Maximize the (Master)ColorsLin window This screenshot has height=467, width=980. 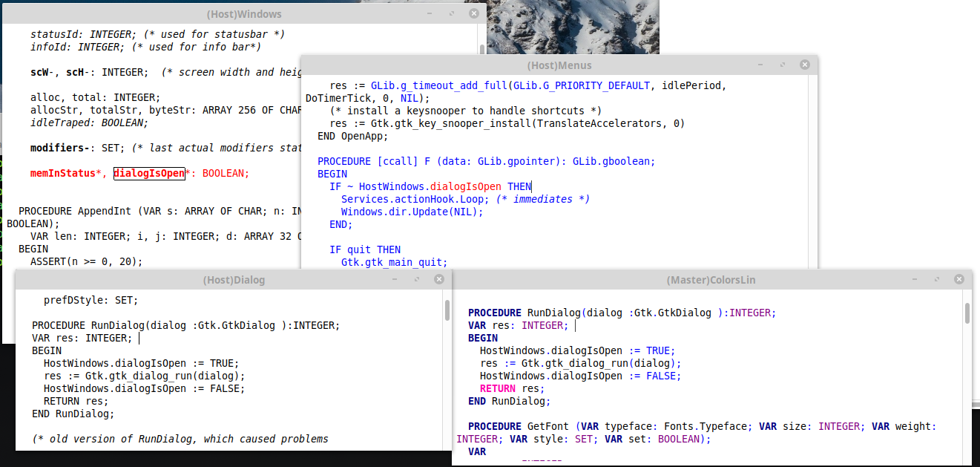point(938,280)
